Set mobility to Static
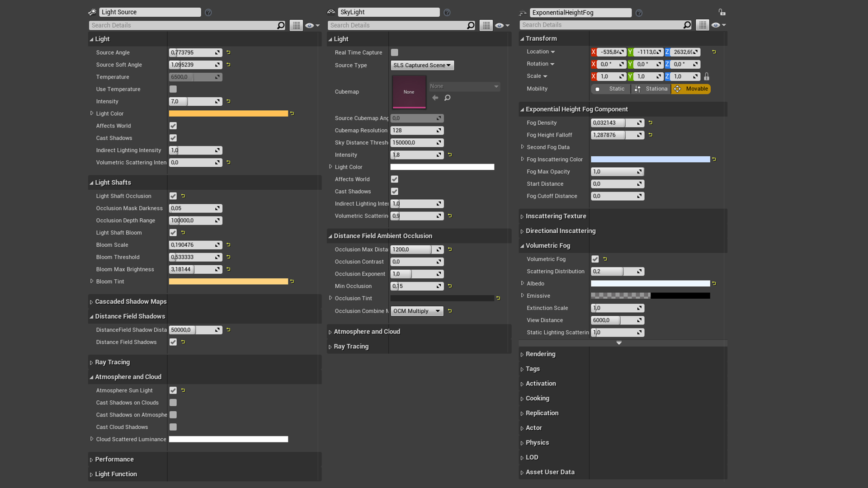 click(611, 89)
